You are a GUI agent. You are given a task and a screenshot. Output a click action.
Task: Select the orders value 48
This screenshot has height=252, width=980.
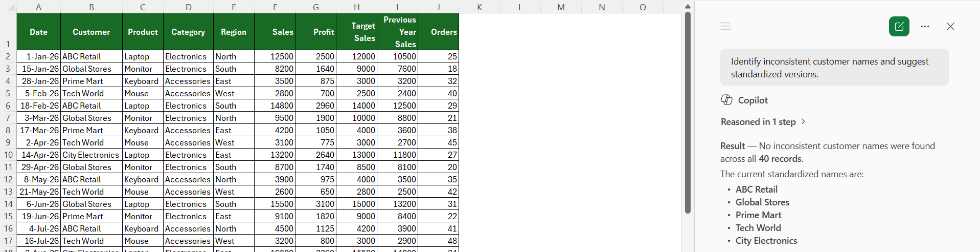(x=439, y=241)
